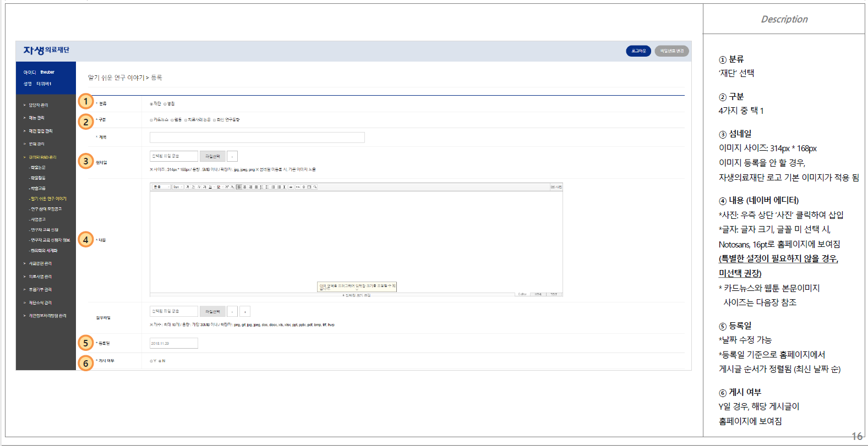This screenshot has width=868, height=446.
Task: Click the 사진 photo insert icon in editor
Action: point(556,187)
